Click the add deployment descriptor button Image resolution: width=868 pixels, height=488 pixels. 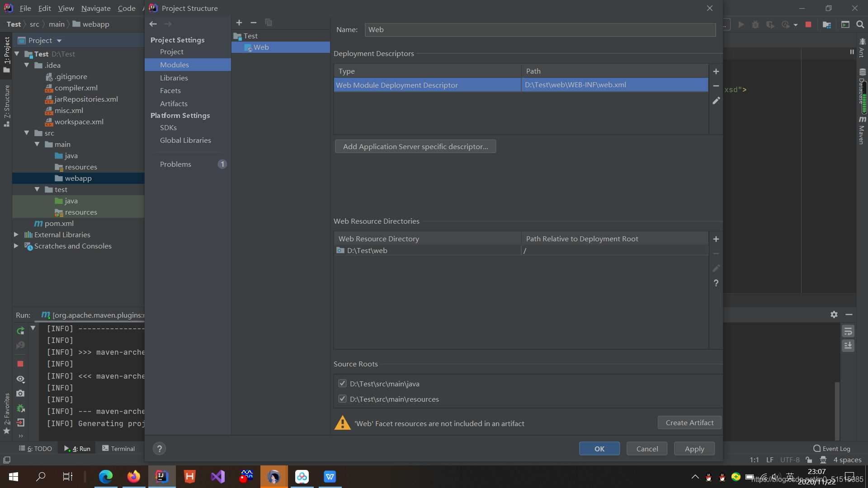pos(715,71)
